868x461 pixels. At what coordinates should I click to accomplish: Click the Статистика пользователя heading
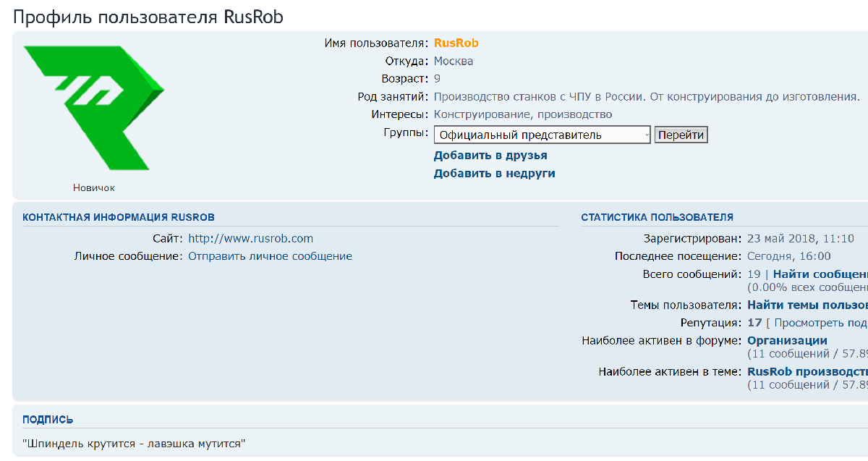point(657,217)
